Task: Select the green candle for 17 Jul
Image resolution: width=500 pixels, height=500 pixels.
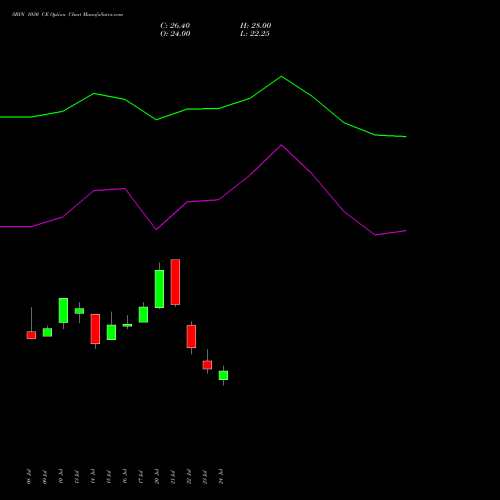Action: 143,315
